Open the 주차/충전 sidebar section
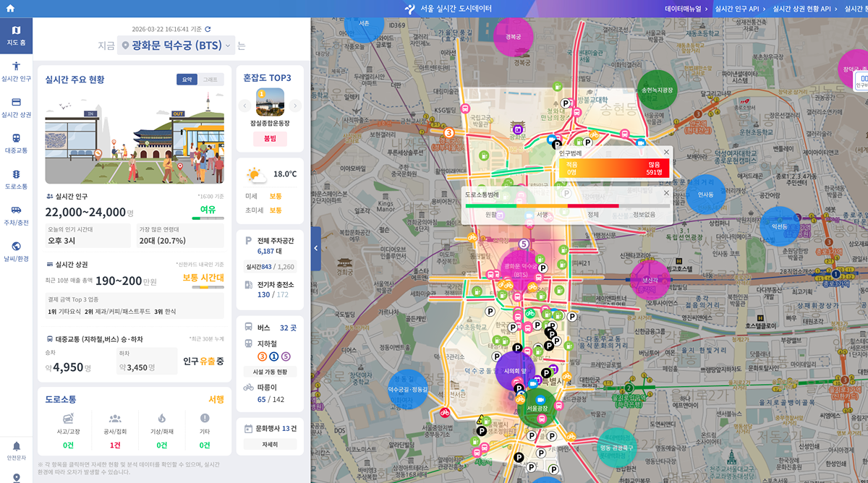 click(16, 215)
